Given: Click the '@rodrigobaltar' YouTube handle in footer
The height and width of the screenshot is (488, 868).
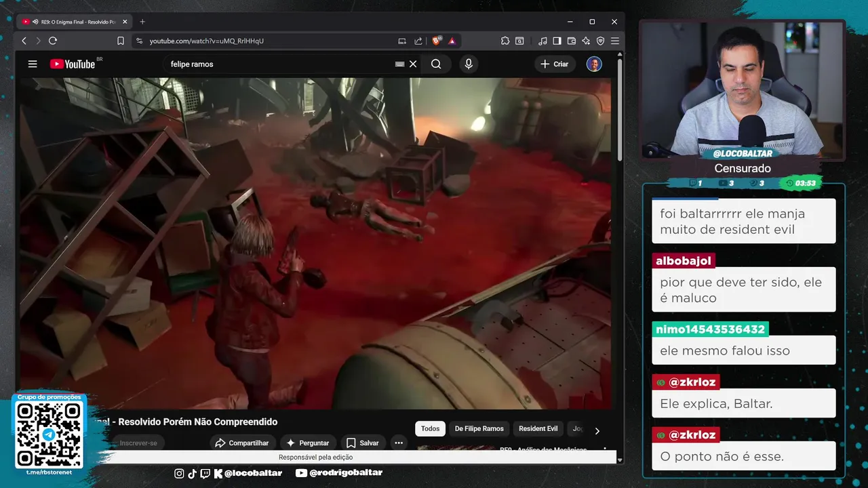Looking at the screenshot, I should point(346,473).
